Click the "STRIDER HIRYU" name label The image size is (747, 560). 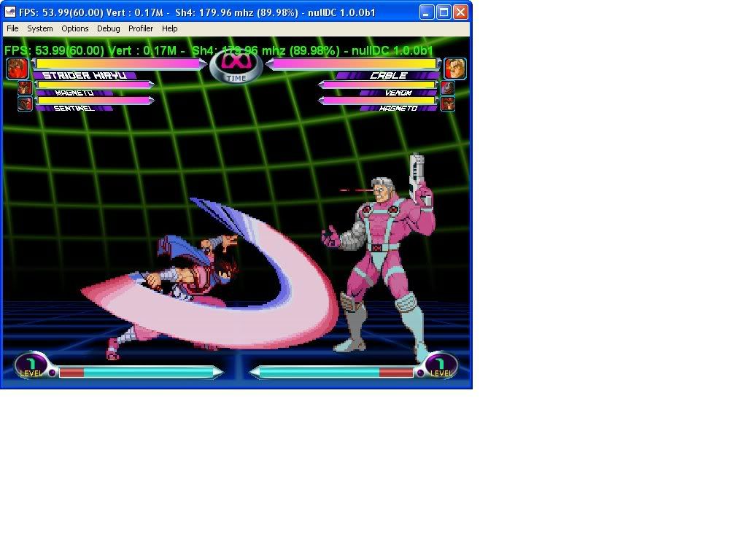pyautogui.click(x=85, y=75)
